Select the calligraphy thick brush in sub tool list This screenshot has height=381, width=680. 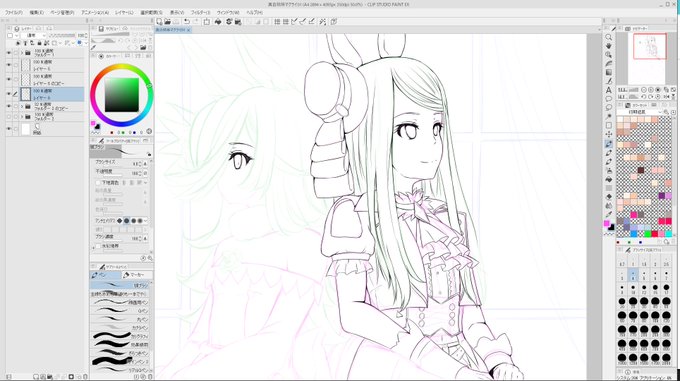121,336
